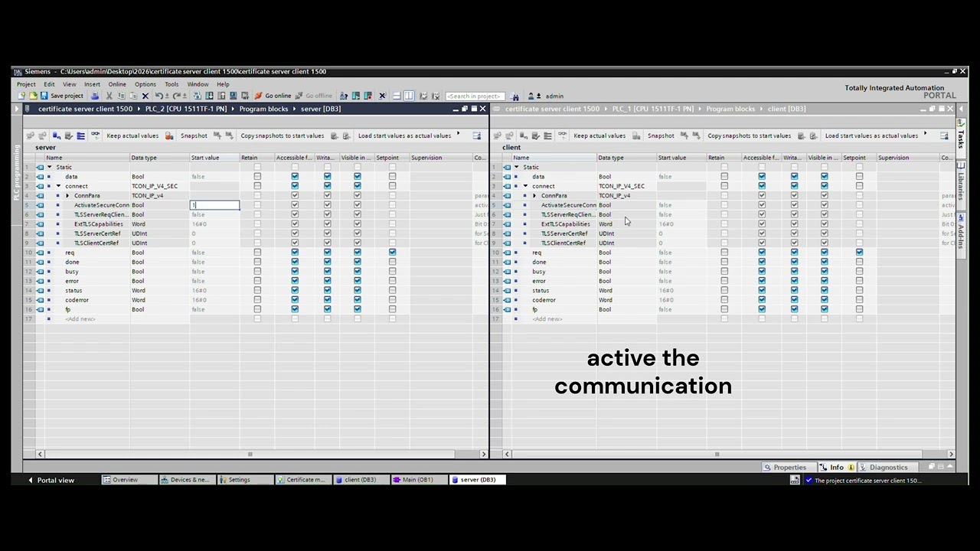
Task: Toggle Retain checkbox for fp in client
Action: (x=724, y=309)
